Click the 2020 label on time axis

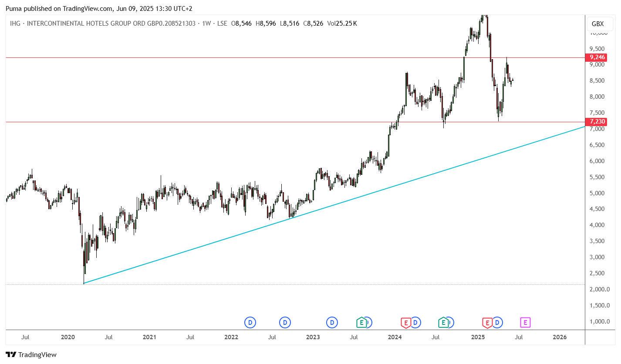point(67,337)
